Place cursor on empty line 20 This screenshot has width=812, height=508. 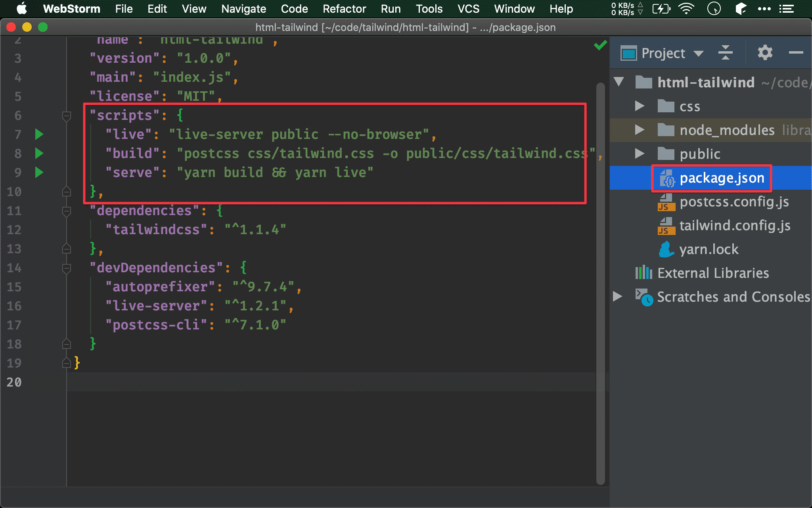(331, 382)
